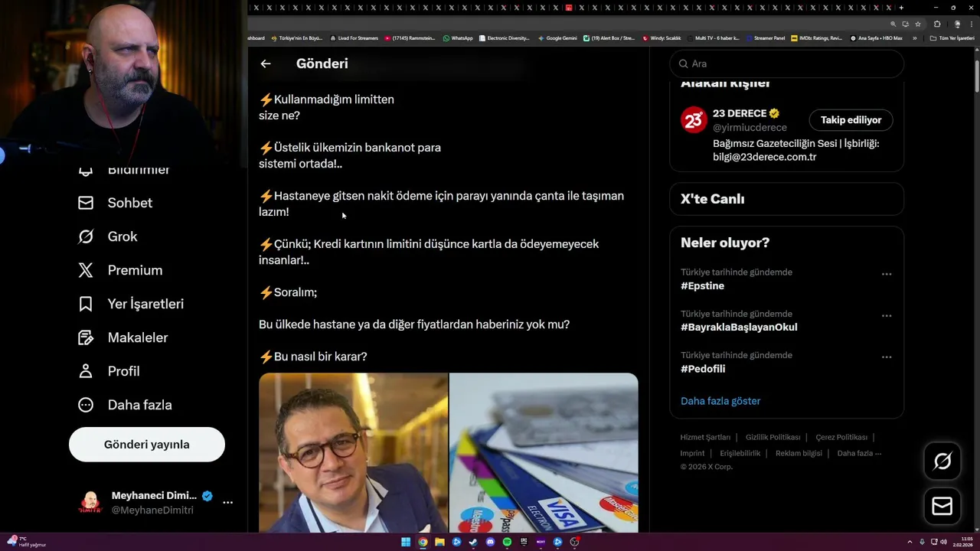The image size is (980, 551).
Task: Show hidden system tray icons
Action: click(910, 542)
